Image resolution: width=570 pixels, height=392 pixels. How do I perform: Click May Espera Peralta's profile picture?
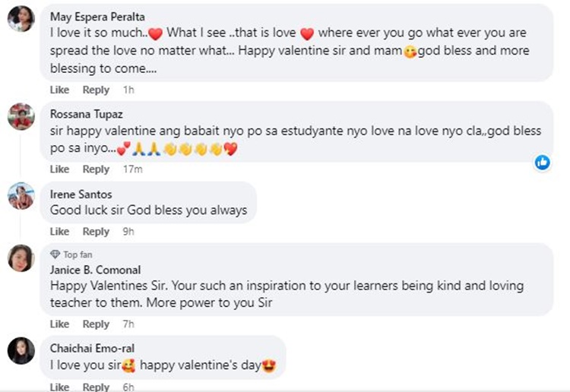(21, 18)
